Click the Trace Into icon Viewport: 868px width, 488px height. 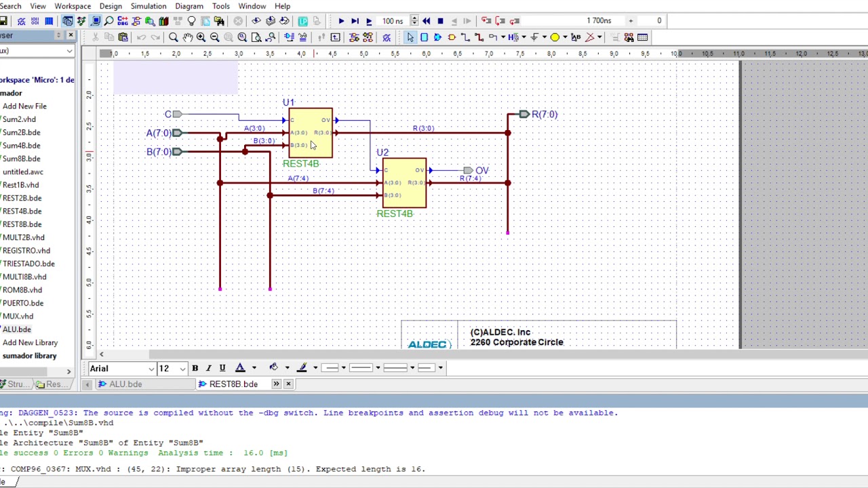tap(486, 21)
